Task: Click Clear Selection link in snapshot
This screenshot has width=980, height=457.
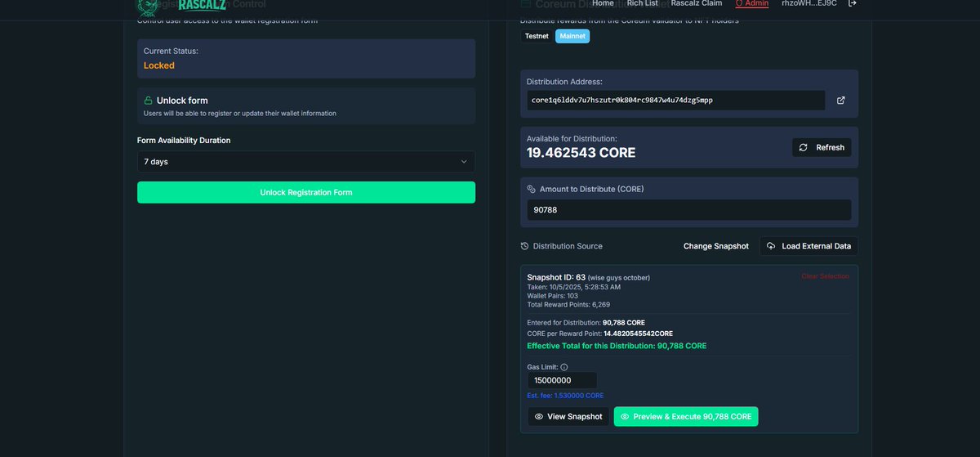Action: coord(825,276)
